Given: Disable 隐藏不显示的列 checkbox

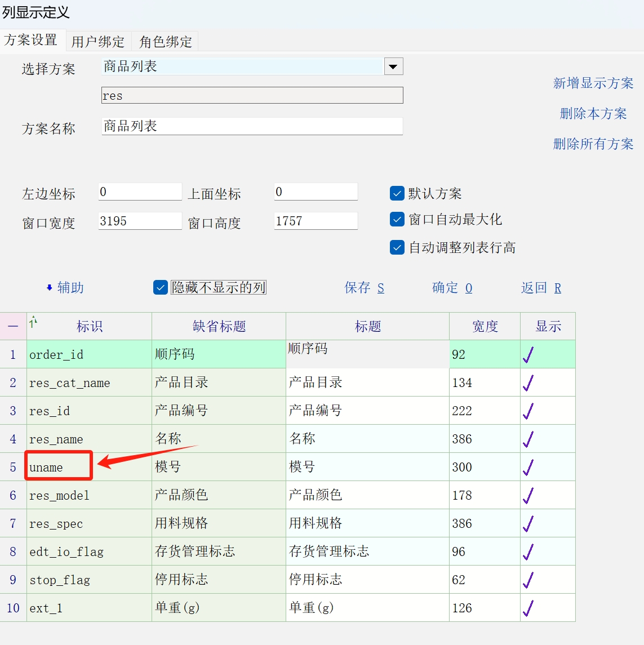Looking at the screenshot, I should pos(161,287).
